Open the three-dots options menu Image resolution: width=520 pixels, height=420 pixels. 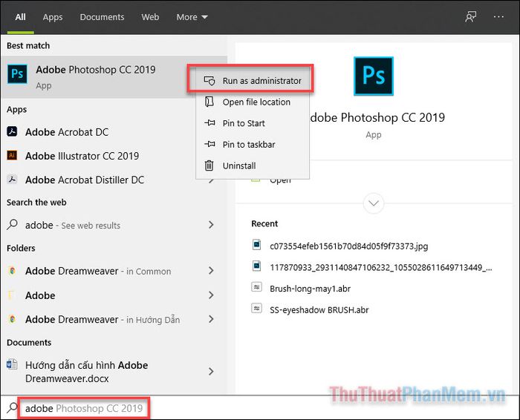(498, 16)
